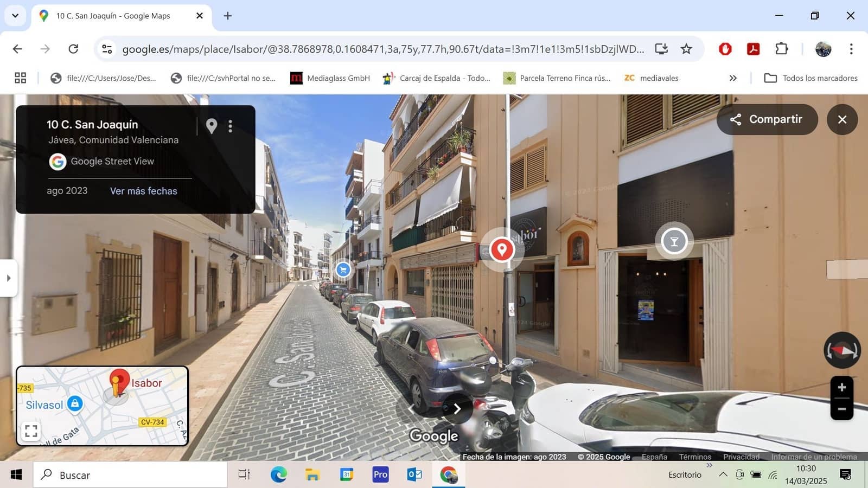This screenshot has height=488, width=868.
Task: Open Chrome's three-dot settings menu
Action: [851, 48]
